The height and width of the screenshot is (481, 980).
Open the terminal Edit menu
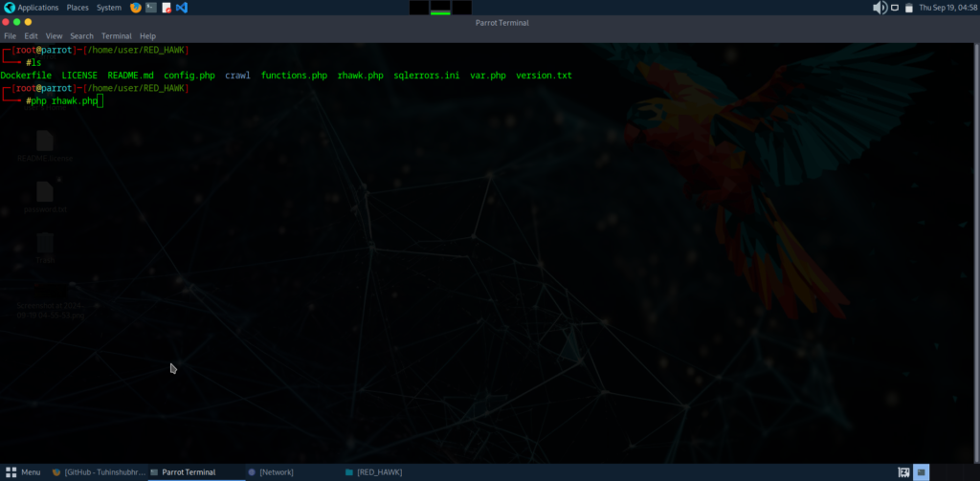(32, 36)
